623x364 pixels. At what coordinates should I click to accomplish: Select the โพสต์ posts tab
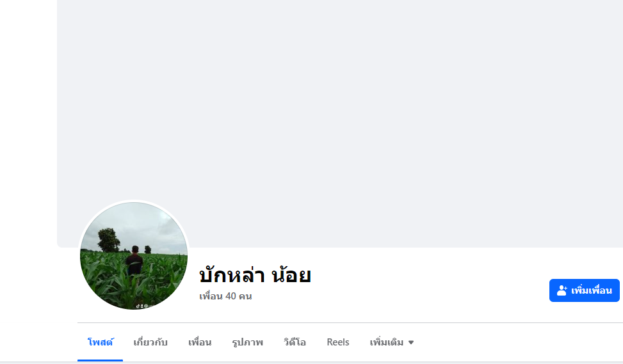click(x=100, y=342)
